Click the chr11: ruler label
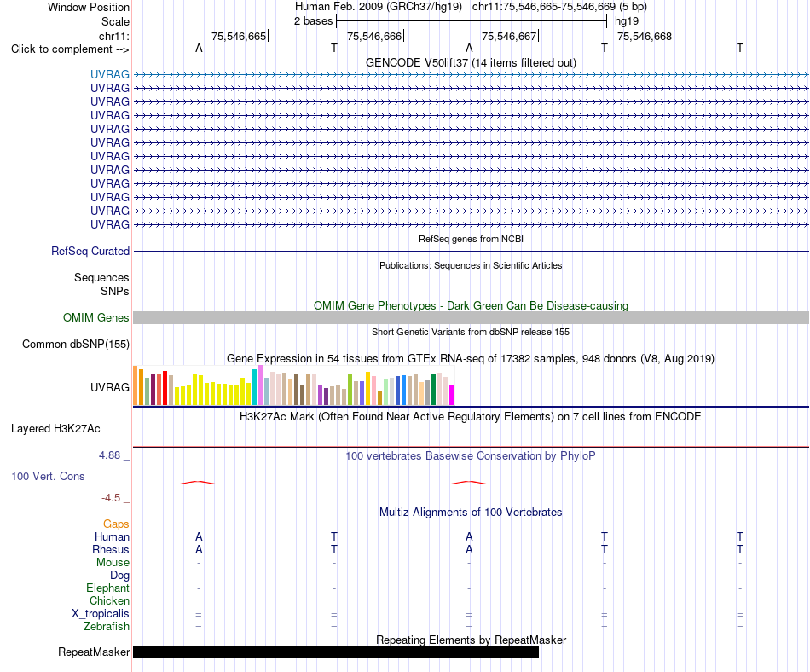Image resolution: width=810 pixels, height=672 pixels. click(114, 36)
